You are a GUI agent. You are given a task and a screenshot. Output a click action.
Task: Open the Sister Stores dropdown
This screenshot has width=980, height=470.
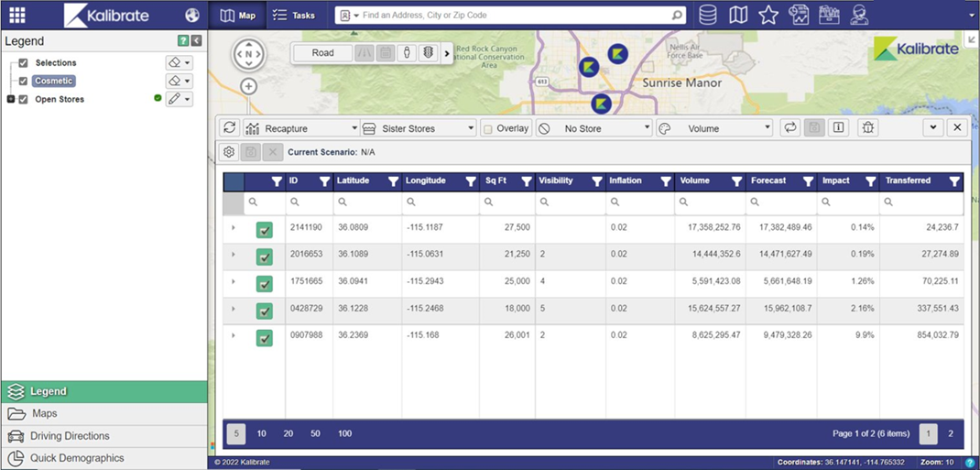point(419,128)
